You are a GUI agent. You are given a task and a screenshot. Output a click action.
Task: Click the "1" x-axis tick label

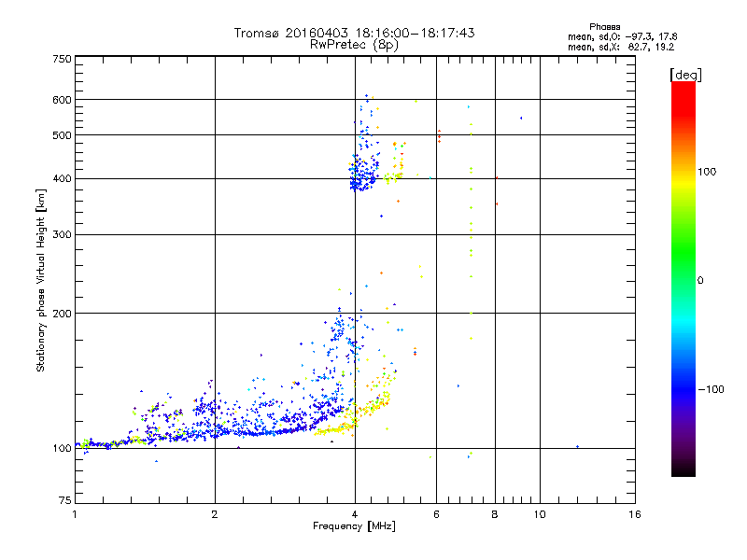75,514
